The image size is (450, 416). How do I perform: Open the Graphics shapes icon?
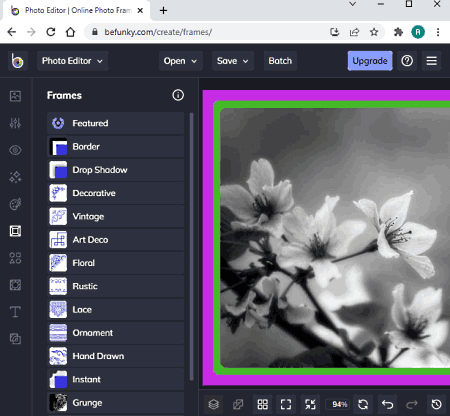tap(15, 258)
